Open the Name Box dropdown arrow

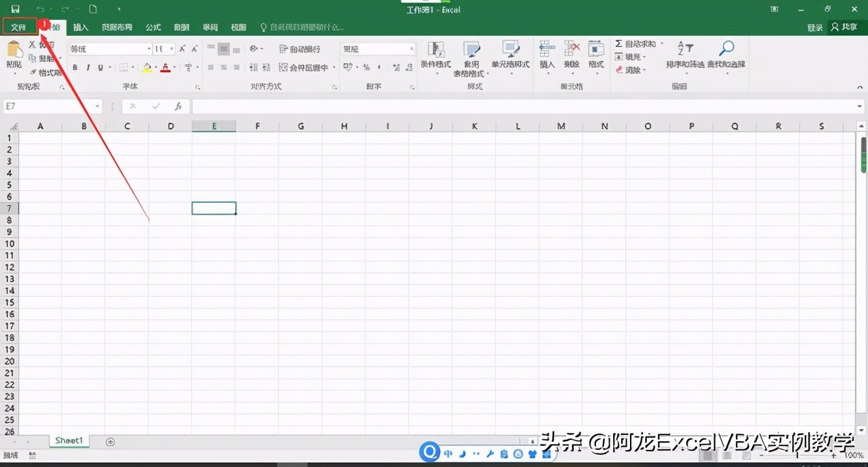[x=98, y=107]
